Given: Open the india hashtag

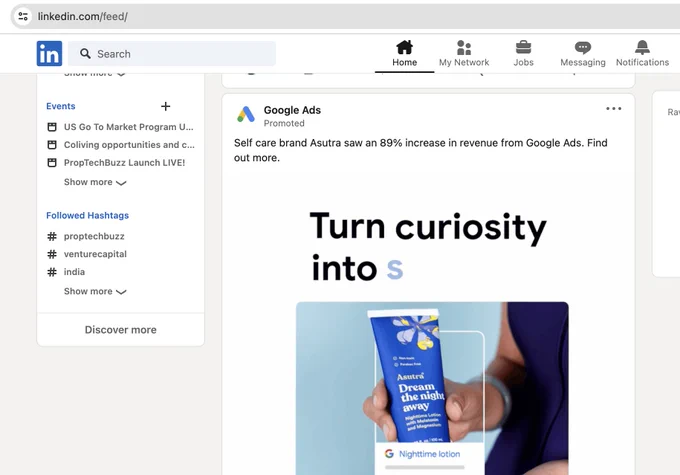Looking at the screenshot, I should pyautogui.click(x=74, y=272).
